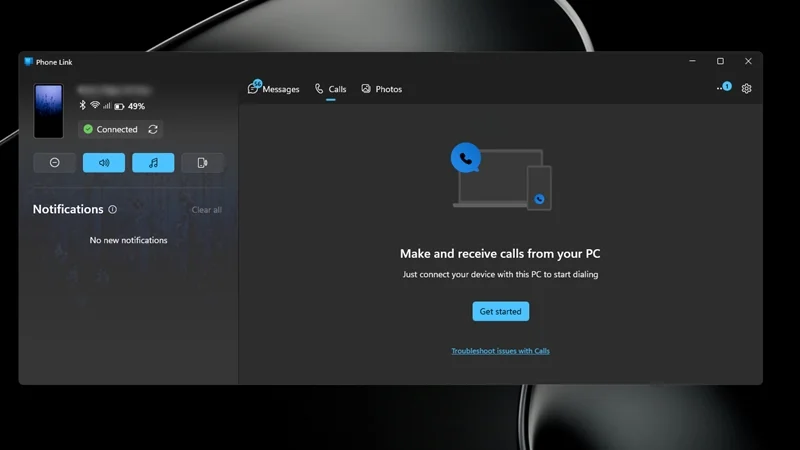Open Troubleshoot issues with Calls link

click(501, 351)
